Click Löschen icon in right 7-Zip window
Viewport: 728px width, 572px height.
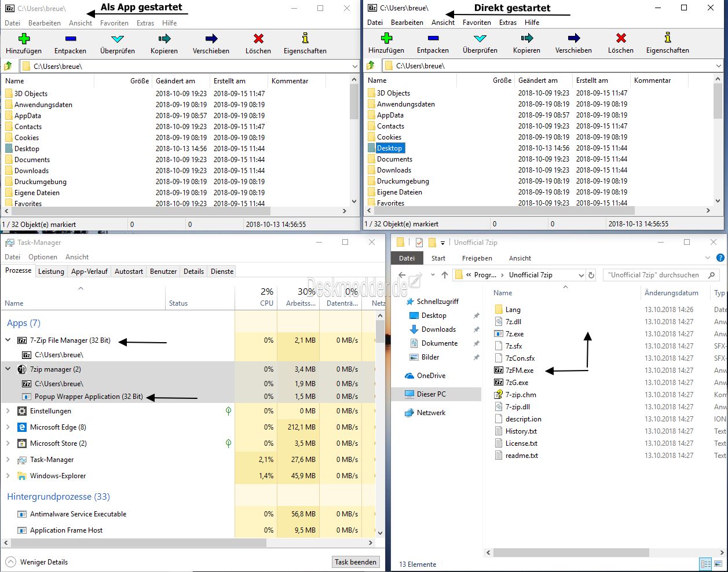621,38
